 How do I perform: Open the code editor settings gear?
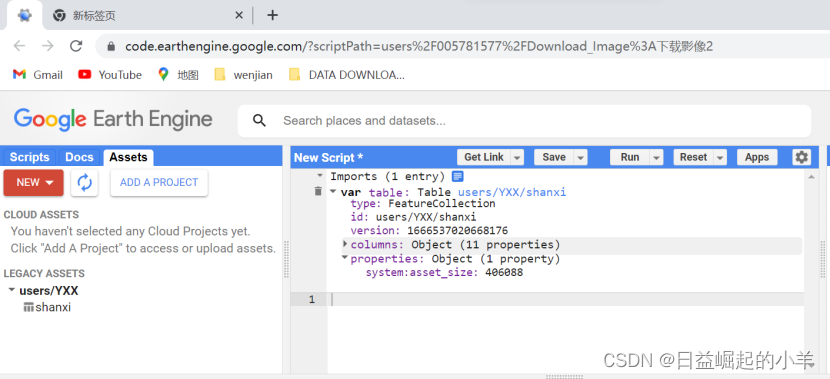(801, 157)
